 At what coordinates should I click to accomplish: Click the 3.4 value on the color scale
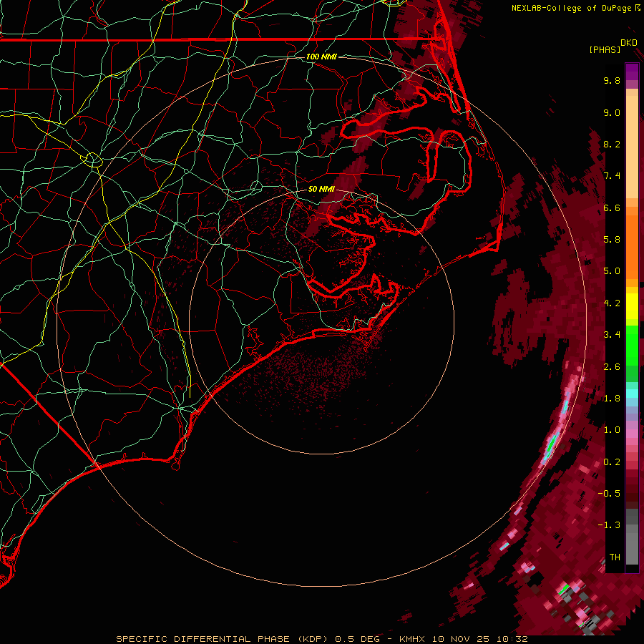click(x=612, y=335)
